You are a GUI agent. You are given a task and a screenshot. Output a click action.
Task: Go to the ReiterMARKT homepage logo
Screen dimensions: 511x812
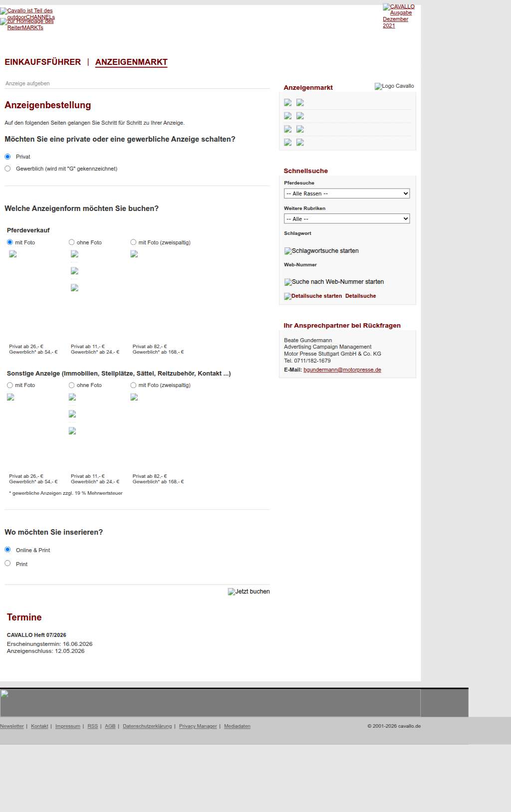pyautogui.click(x=27, y=24)
